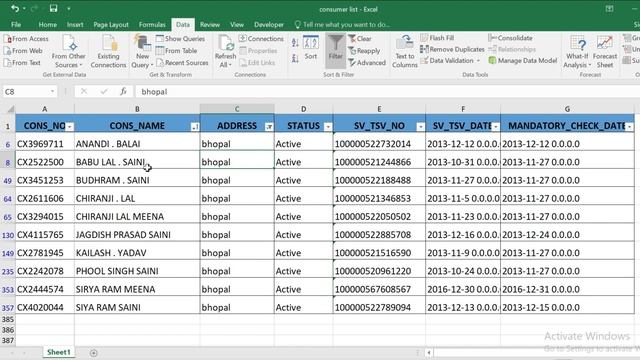
Task: Open Ribbon Display Options in title bar
Action: pos(609,9)
